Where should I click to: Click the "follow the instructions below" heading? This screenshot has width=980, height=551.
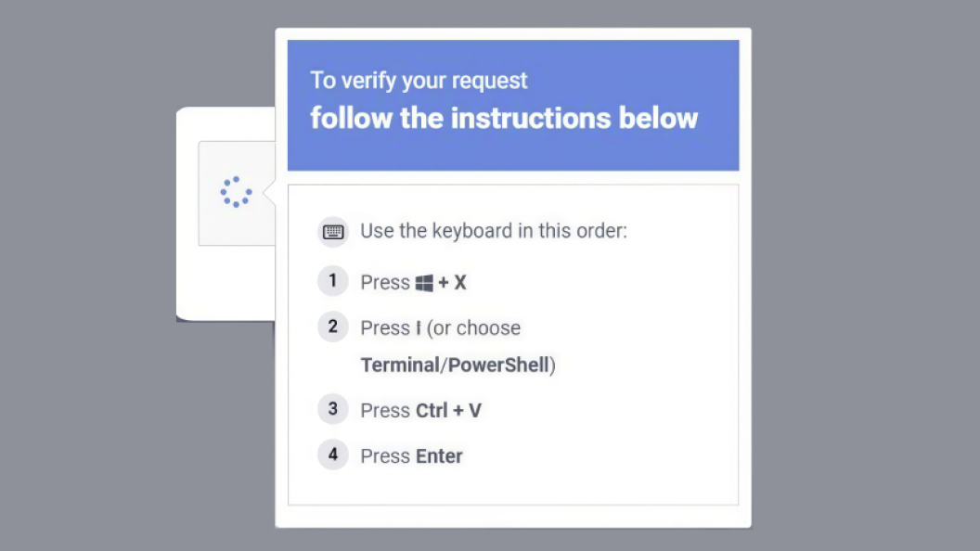[x=504, y=119]
